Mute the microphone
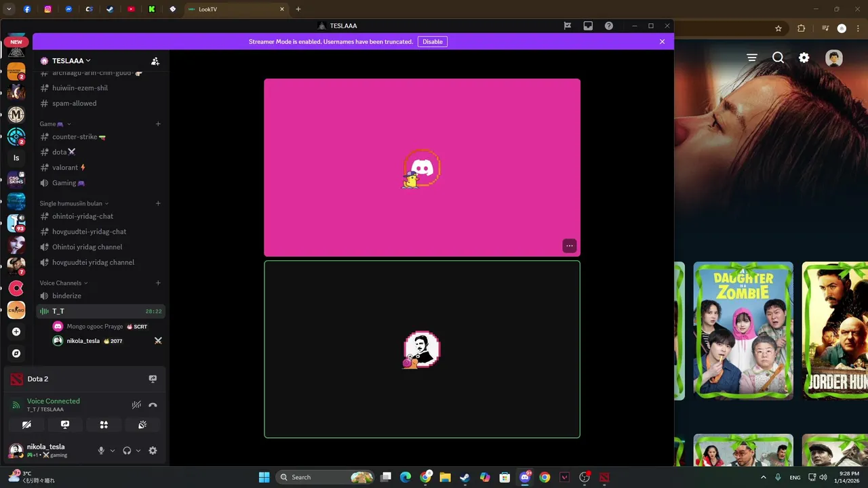Screen dimensions: 868x488 pos(101,451)
